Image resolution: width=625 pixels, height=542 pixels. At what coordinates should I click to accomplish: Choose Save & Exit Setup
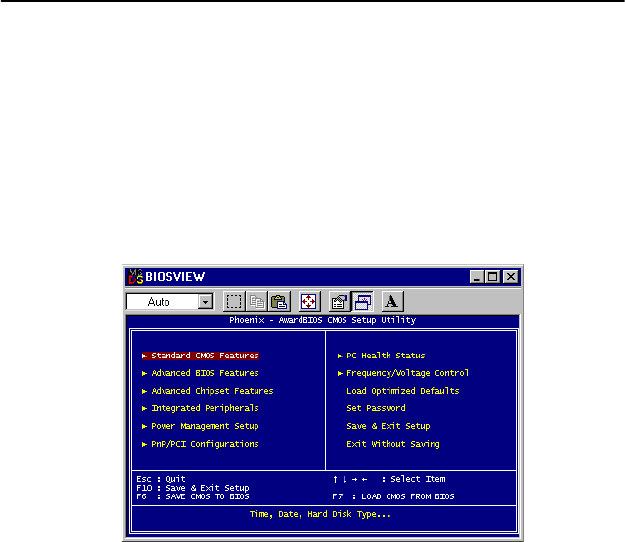pos(388,426)
